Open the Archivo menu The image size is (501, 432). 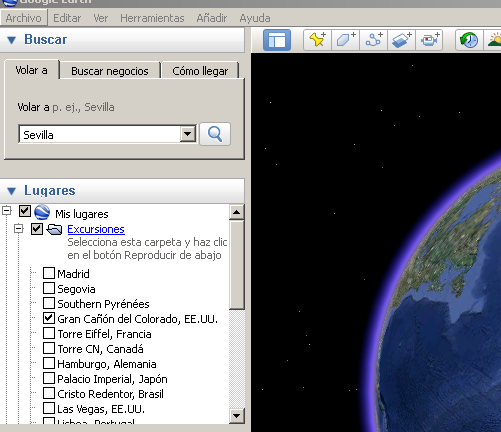click(24, 18)
